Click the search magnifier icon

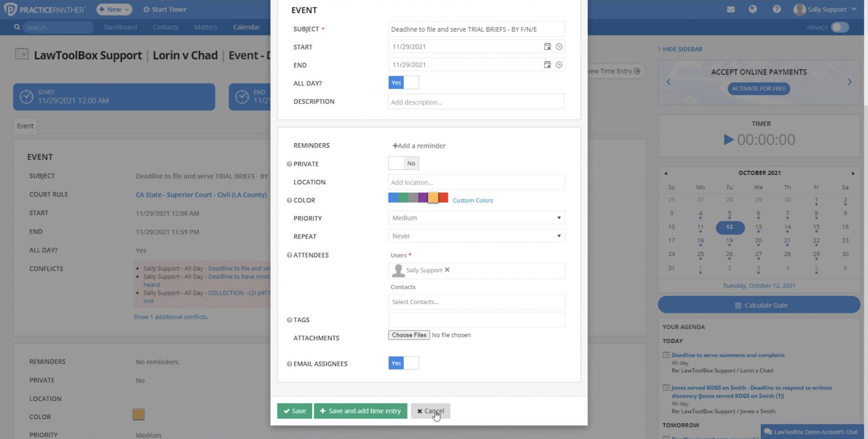pos(17,27)
